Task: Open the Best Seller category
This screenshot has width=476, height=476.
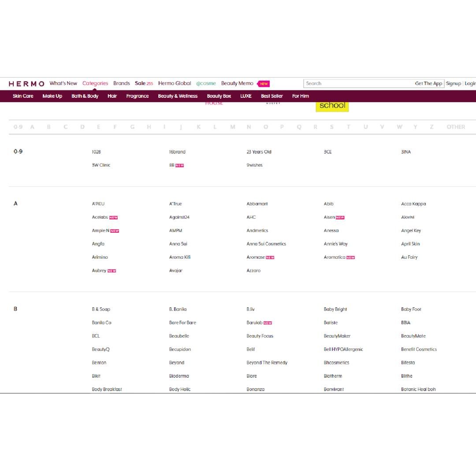Action: click(271, 96)
